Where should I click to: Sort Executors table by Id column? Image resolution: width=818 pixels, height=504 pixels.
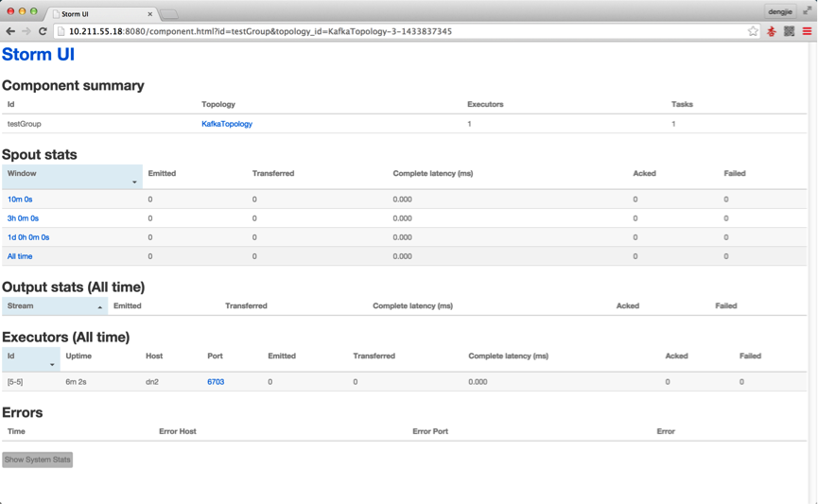30,358
